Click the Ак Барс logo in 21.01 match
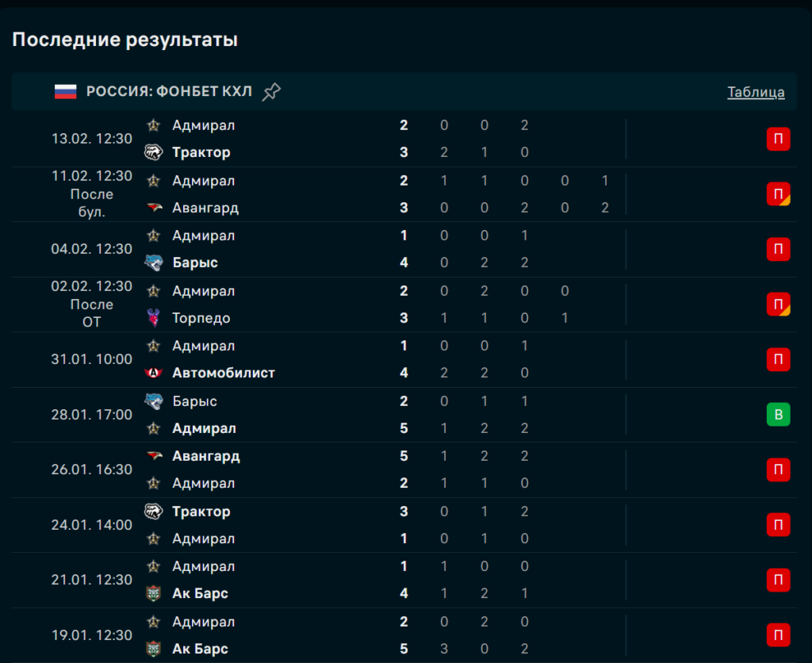Screen dimensions: 812x663 (x=154, y=593)
